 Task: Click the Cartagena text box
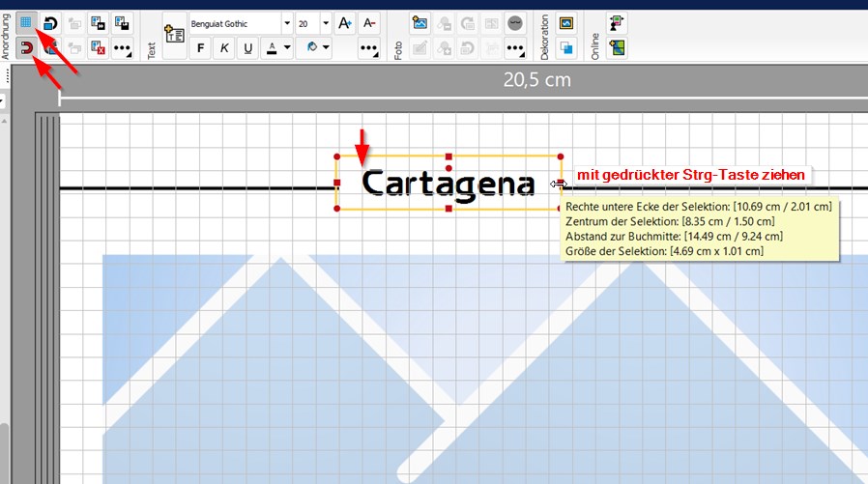448,183
